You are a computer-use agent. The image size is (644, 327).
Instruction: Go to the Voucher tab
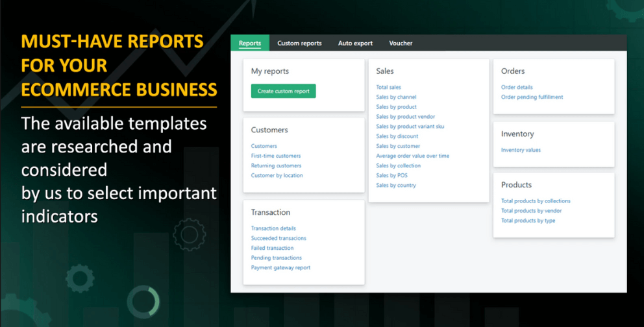[401, 43]
